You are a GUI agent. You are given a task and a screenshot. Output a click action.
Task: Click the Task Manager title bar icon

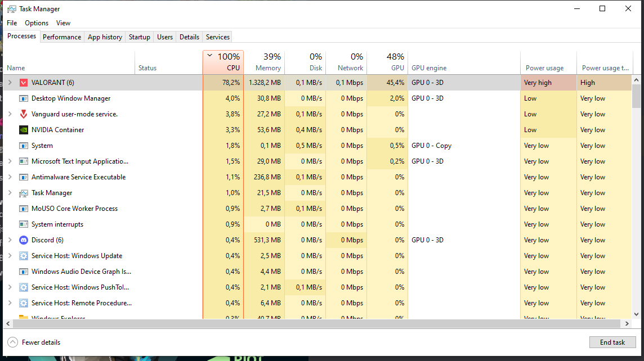point(12,9)
